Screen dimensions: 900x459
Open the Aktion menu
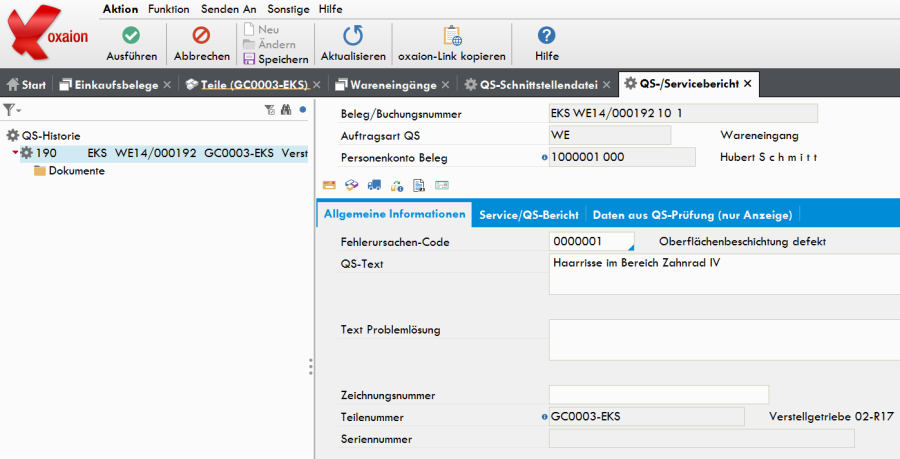pos(121,9)
